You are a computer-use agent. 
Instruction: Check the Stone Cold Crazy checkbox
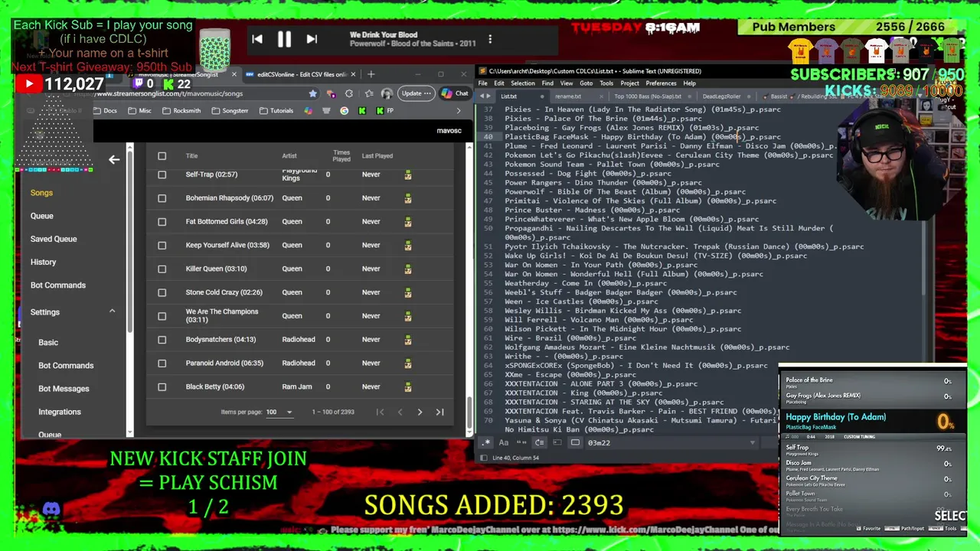pyautogui.click(x=162, y=292)
